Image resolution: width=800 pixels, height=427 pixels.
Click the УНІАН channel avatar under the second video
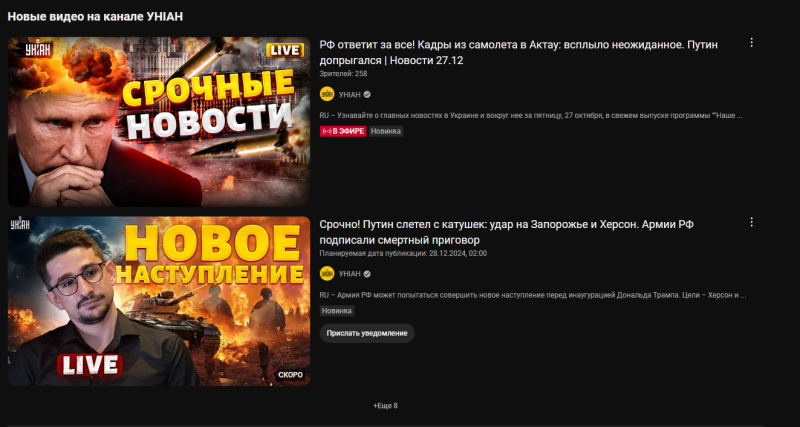point(327,273)
